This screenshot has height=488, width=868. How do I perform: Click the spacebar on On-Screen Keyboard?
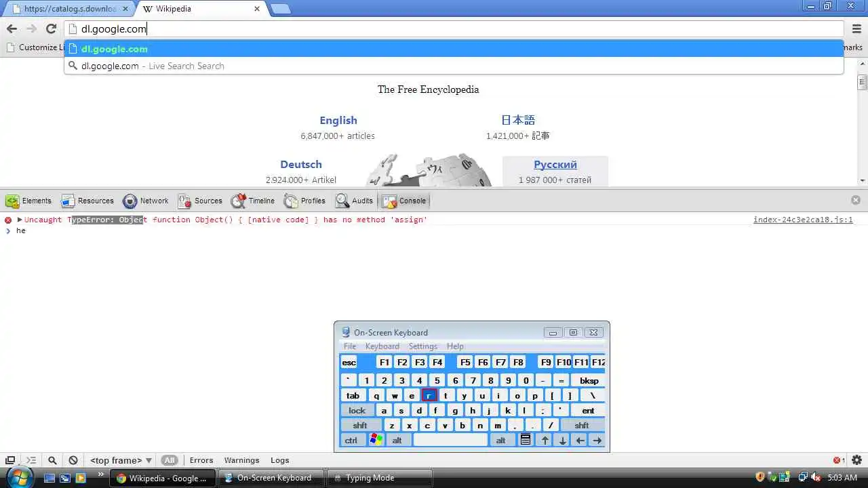coord(450,440)
